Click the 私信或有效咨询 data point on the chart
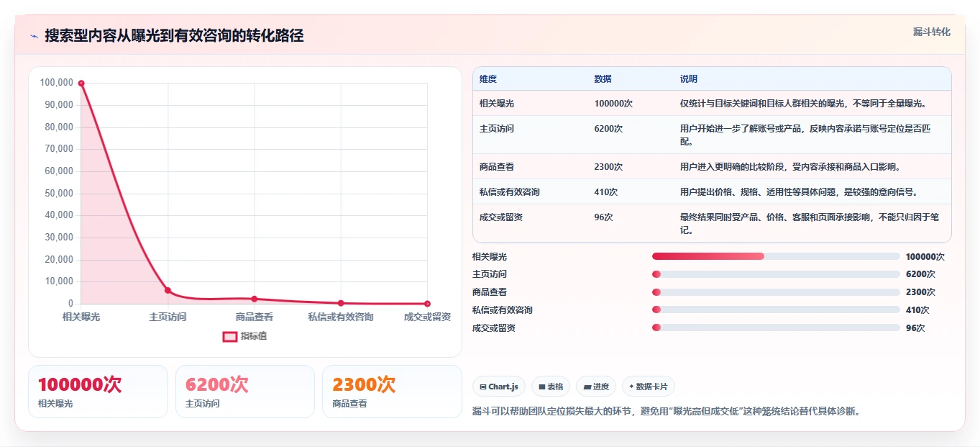The height and width of the screenshot is (447, 980). (x=341, y=303)
